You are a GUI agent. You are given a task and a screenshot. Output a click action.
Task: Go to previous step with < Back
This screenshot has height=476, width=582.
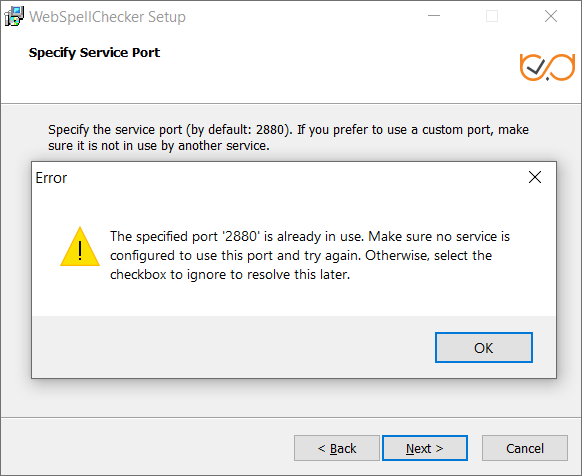click(x=337, y=448)
